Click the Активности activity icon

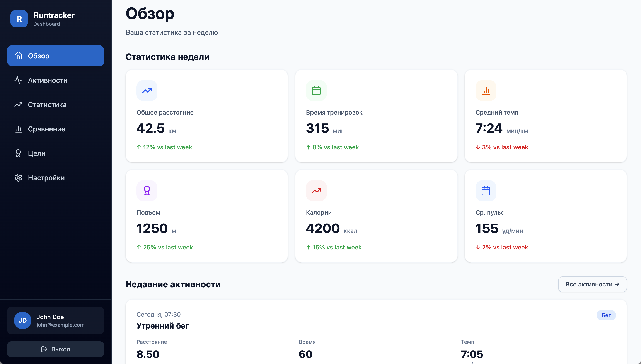tap(18, 80)
